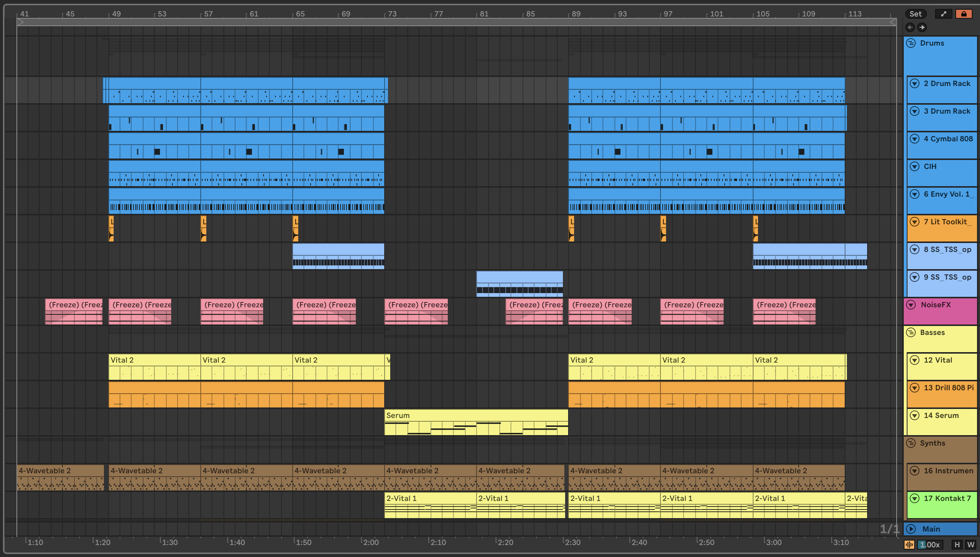Select the Serum clip on track 14

(x=475, y=415)
